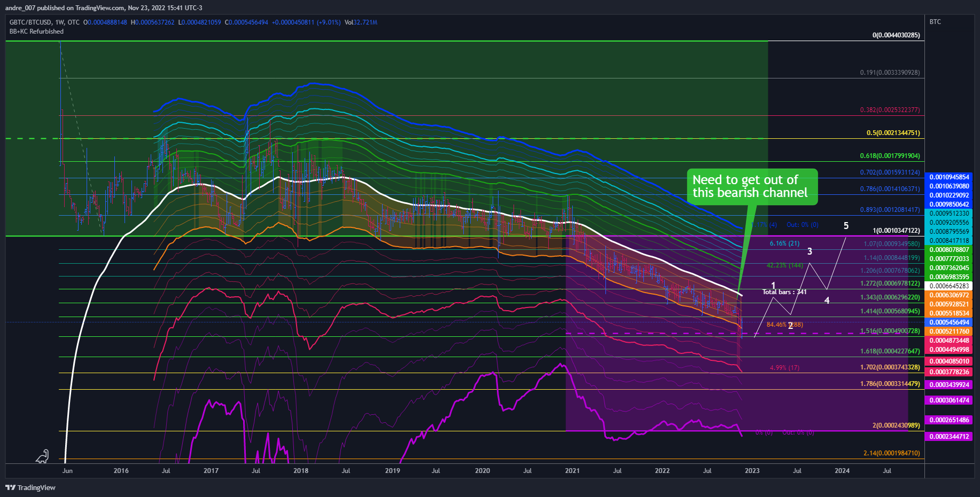Click the 2021 label on time axis
This screenshot has height=497, width=980.
point(572,471)
